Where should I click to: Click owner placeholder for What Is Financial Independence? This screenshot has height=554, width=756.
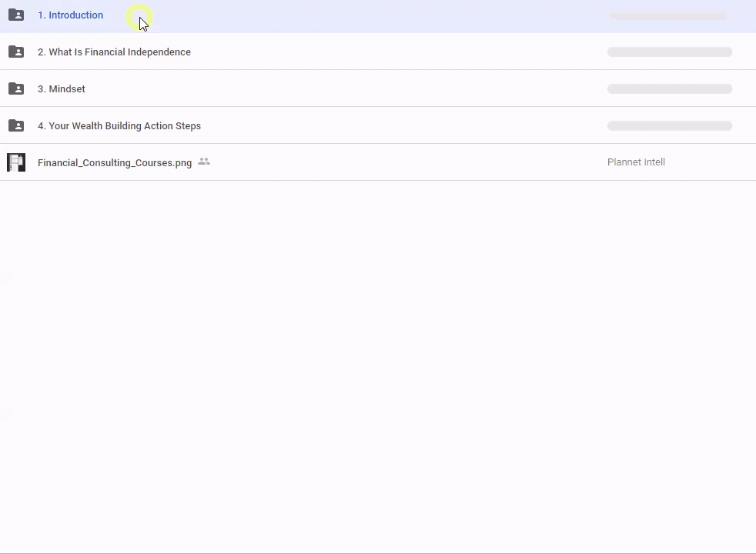click(669, 52)
